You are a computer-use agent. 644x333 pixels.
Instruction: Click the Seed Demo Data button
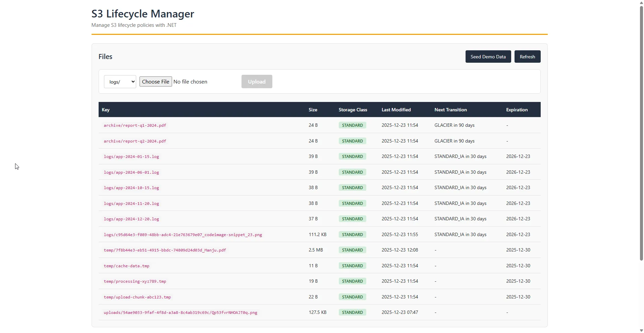(x=488, y=56)
